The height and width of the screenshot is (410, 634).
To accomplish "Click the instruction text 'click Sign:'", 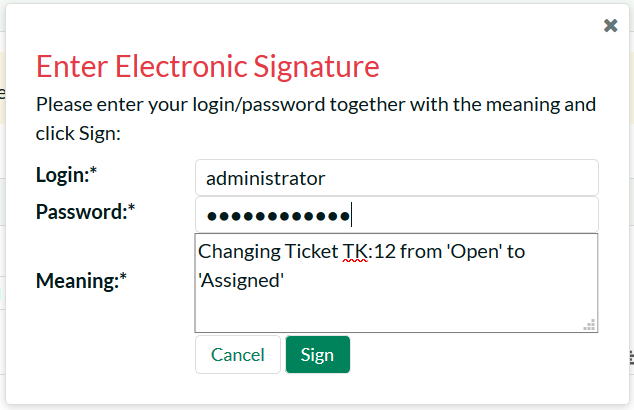I will point(78,133).
